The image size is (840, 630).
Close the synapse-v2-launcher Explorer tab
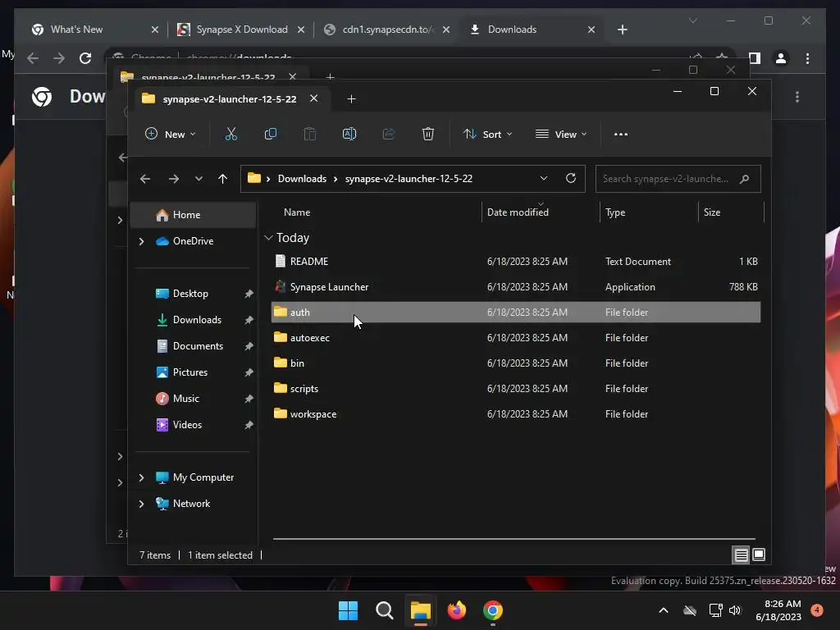[314, 98]
